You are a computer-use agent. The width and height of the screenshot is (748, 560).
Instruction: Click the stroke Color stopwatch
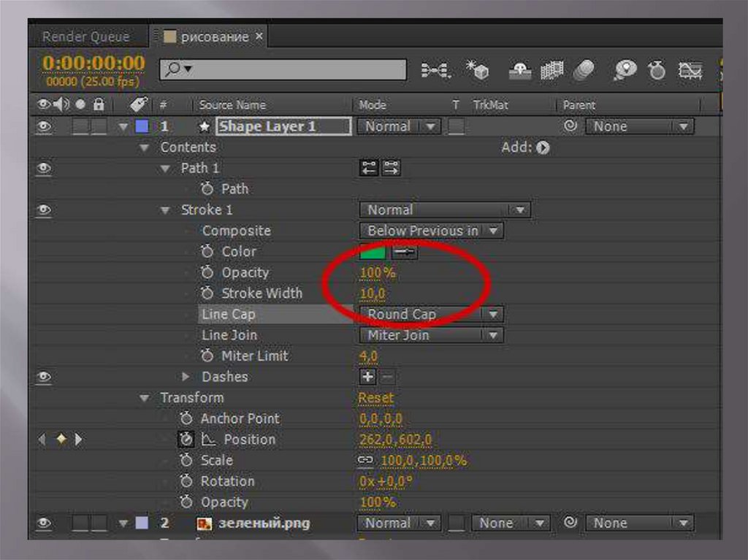point(207,251)
